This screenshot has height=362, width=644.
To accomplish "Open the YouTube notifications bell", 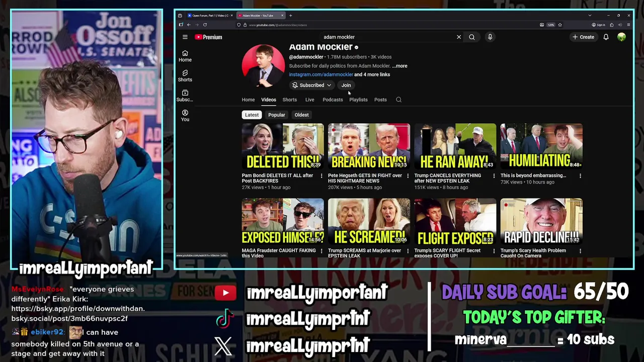I will pyautogui.click(x=606, y=37).
